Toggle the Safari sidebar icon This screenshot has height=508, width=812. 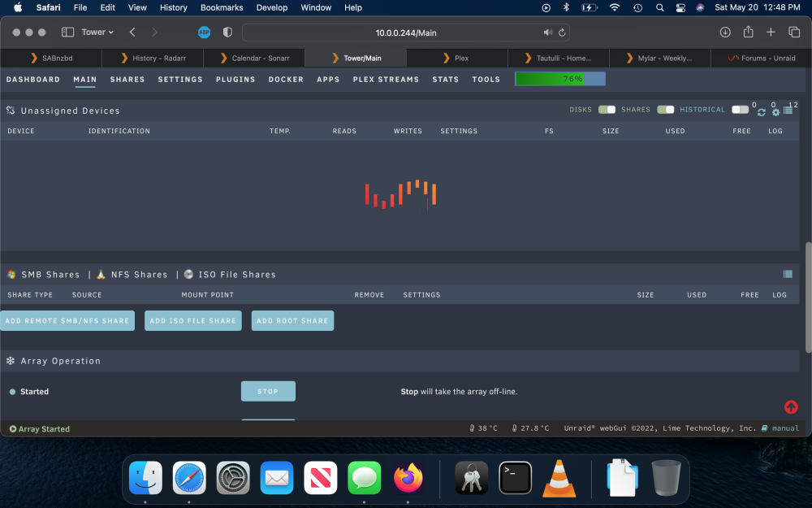pyautogui.click(x=68, y=33)
